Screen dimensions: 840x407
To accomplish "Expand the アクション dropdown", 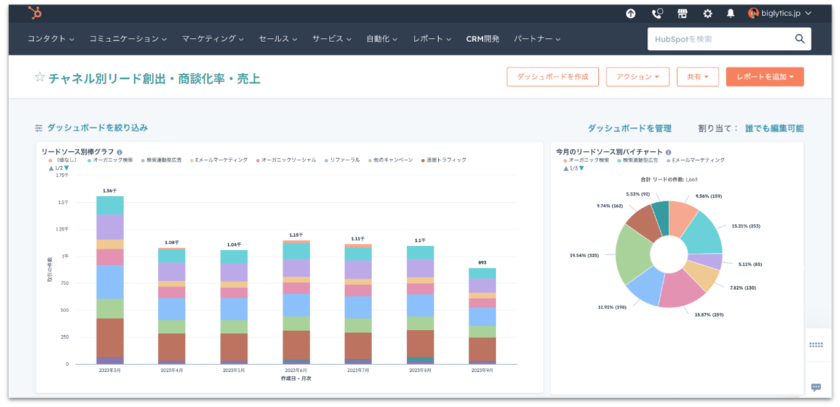I will 637,77.
